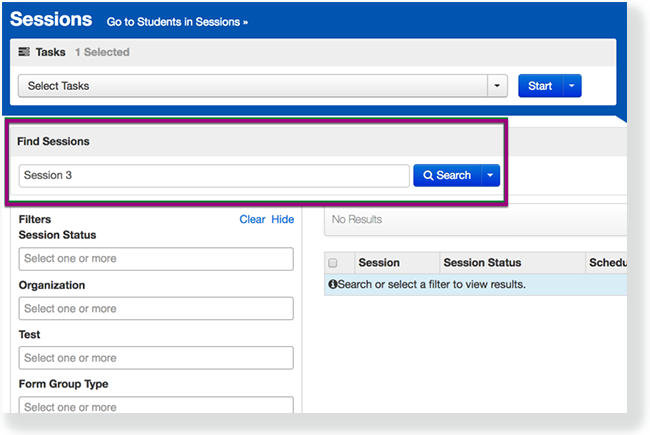Click the info icon in results message
650x435 pixels.
[333, 285]
